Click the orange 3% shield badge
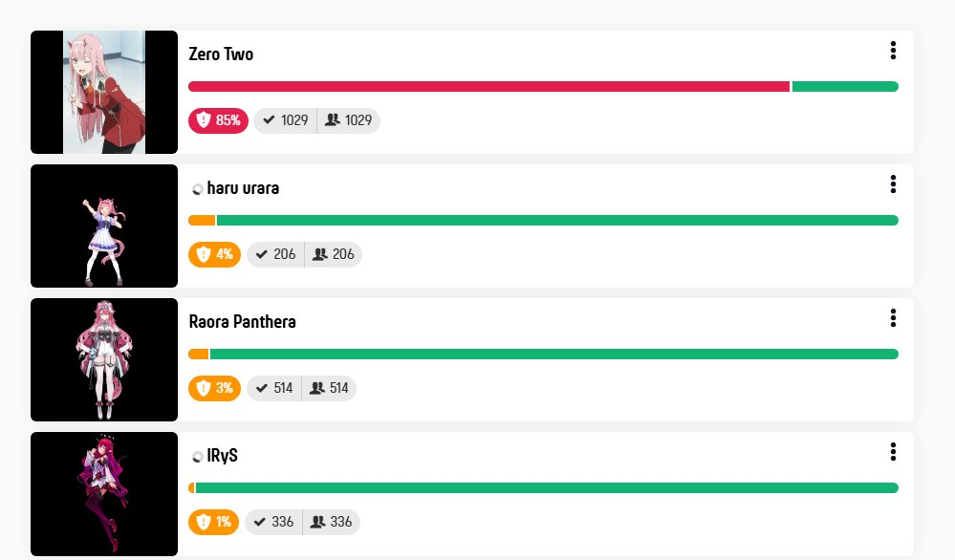 click(214, 388)
